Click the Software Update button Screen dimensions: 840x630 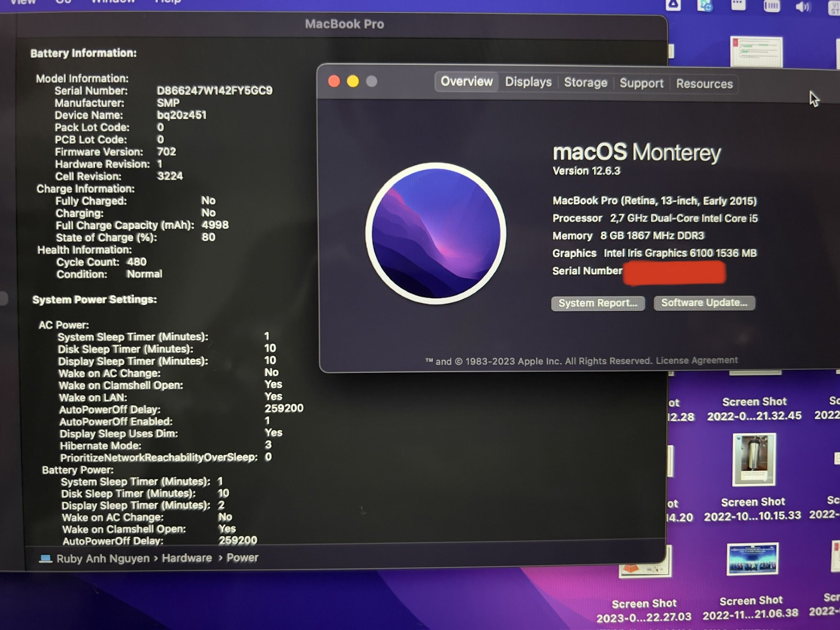click(704, 303)
